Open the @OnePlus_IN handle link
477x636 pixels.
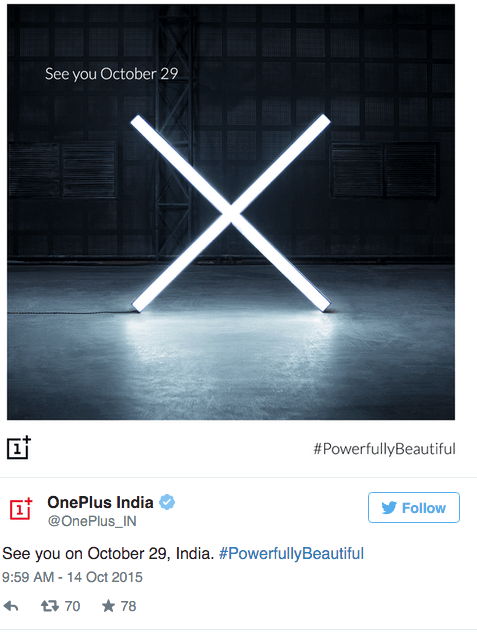click(92, 521)
